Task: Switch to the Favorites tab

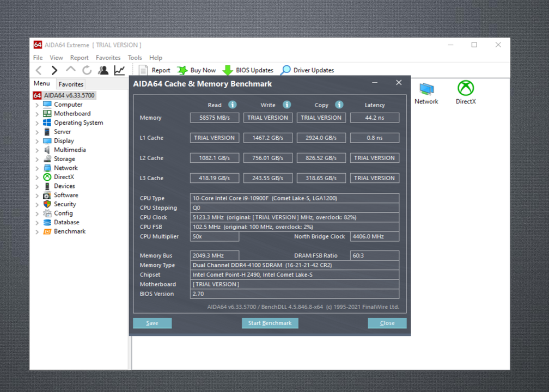Action: pyautogui.click(x=71, y=84)
